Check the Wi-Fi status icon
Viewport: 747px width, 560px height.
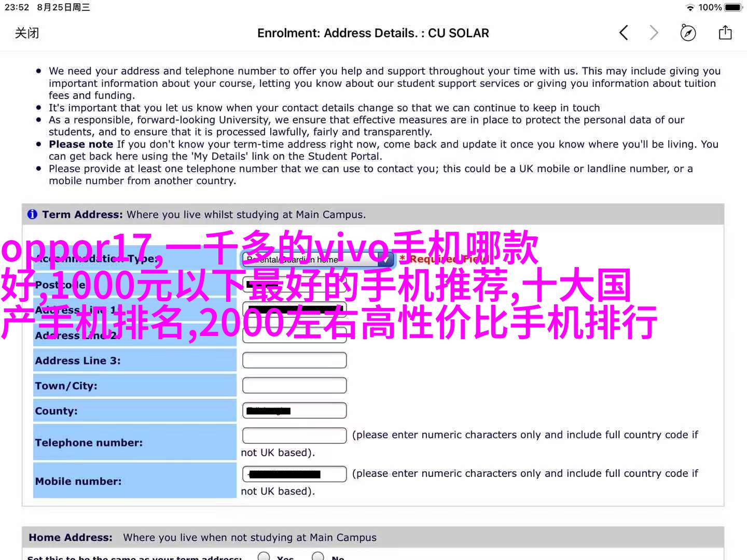pos(690,7)
